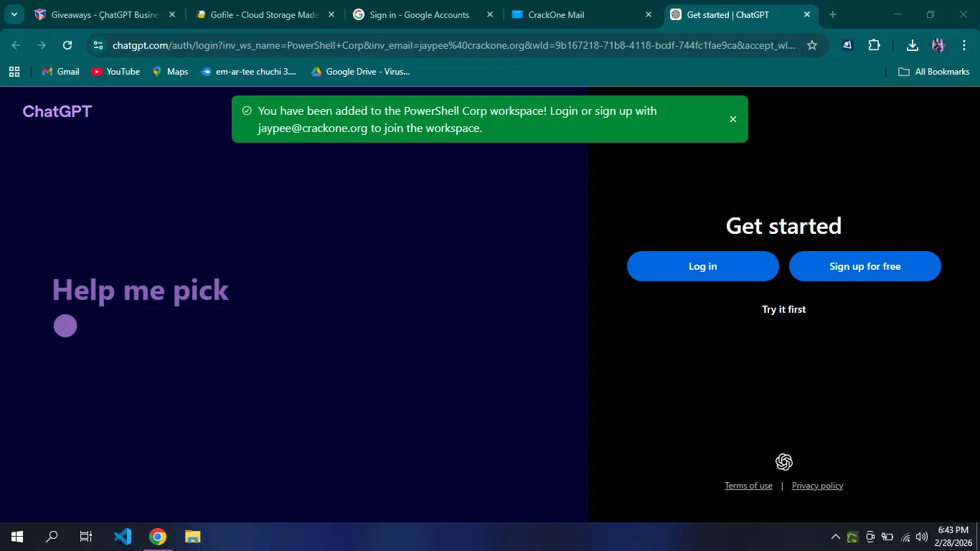Click the ChatGPT logo text
Screen dimensions: 980x551
57,111
